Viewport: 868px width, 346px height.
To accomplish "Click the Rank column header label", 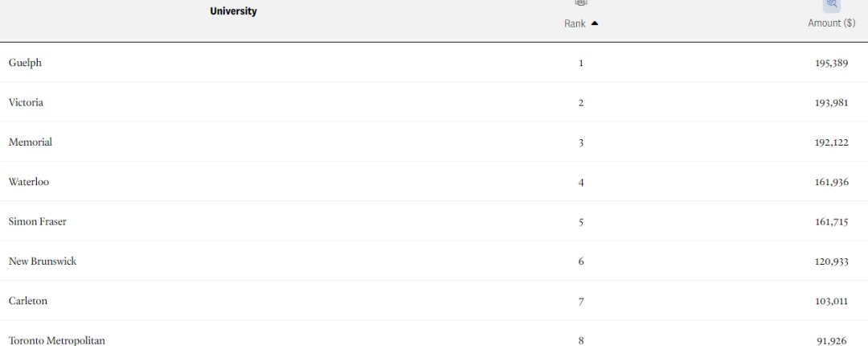I will [x=575, y=24].
